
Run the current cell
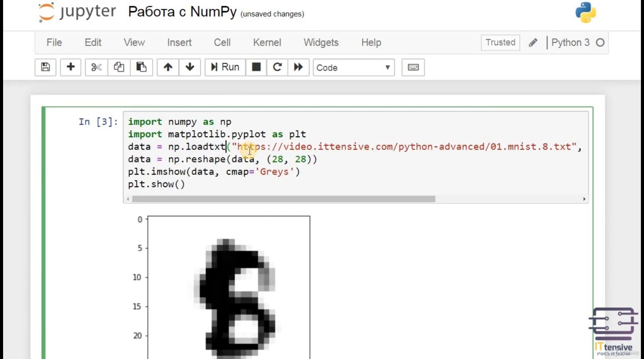coord(225,67)
